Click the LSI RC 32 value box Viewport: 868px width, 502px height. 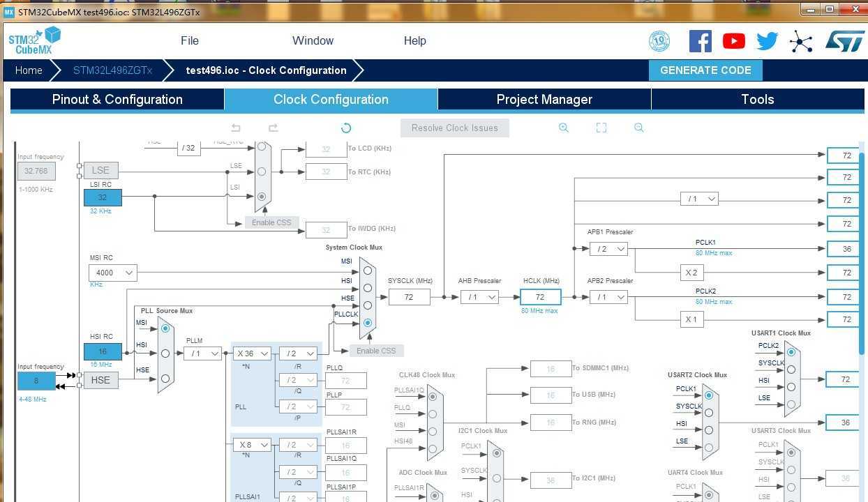coord(103,197)
